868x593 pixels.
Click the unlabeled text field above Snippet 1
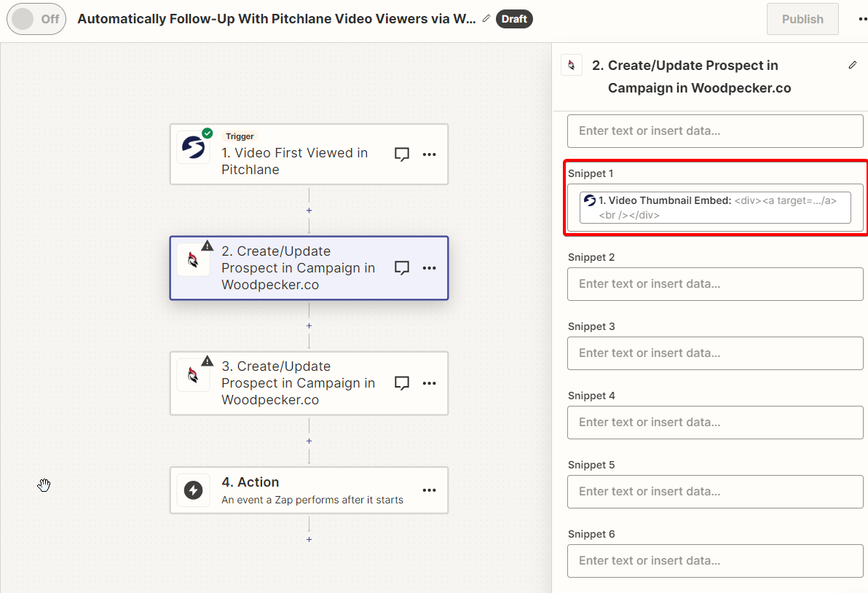(714, 131)
